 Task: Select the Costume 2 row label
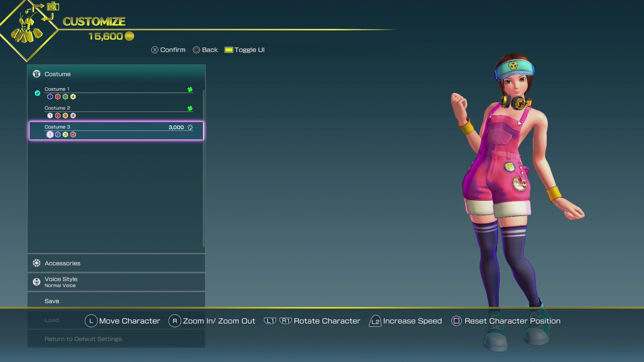point(57,108)
